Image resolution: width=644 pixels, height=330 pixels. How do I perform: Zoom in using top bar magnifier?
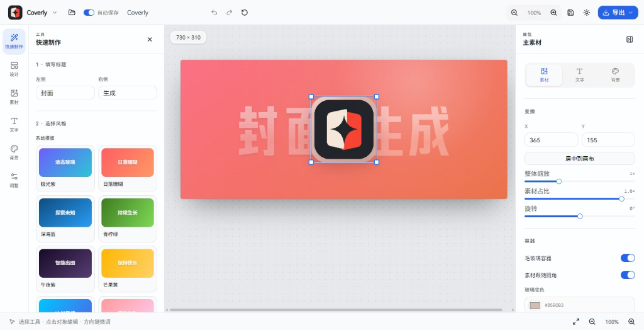click(x=553, y=13)
